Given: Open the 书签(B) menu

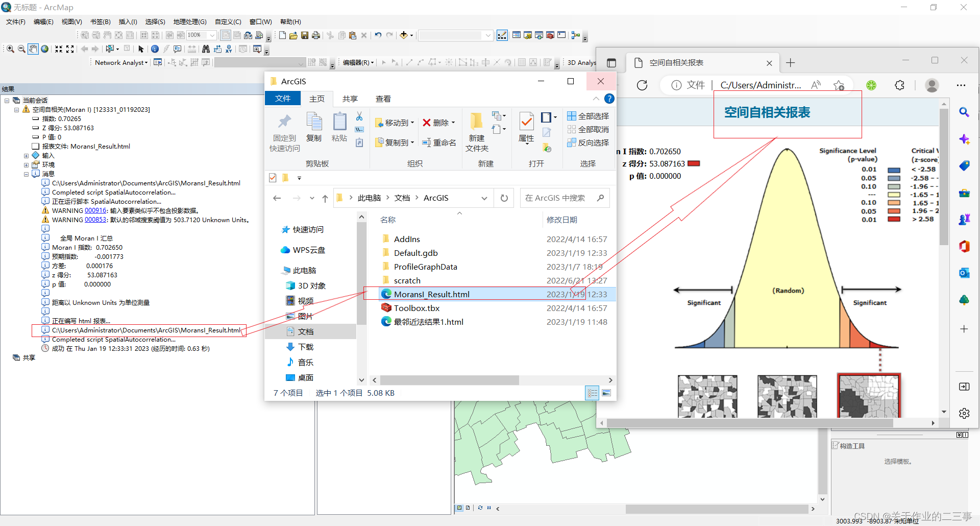Looking at the screenshot, I should tap(101, 21).
